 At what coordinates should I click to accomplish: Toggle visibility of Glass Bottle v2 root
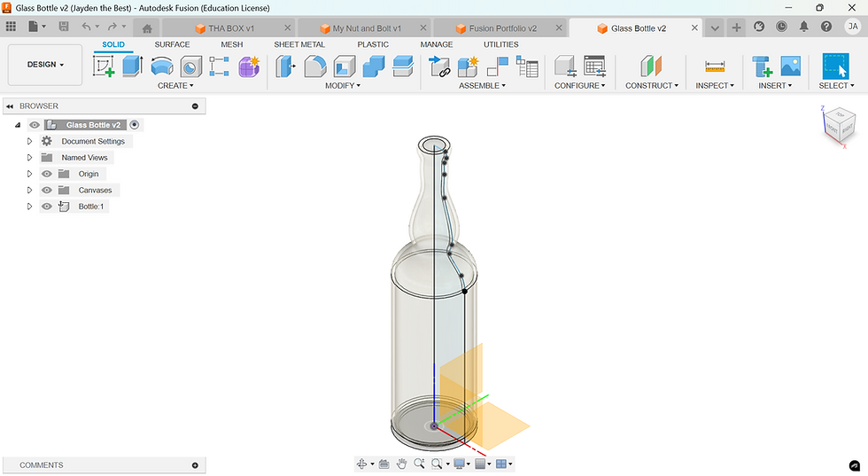click(x=35, y=125)
